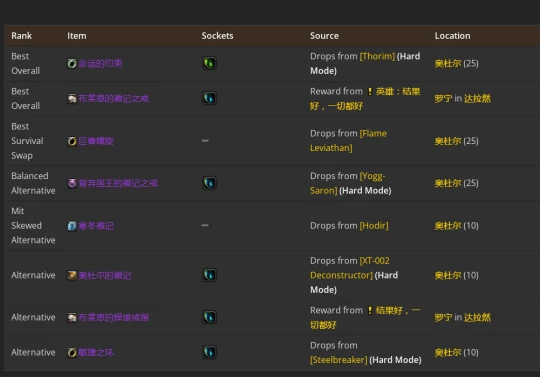Click the gold ring icon beside 巨兽螺旋
The image size is (540, 377).
pyautogui.click(x=72, y=141)
